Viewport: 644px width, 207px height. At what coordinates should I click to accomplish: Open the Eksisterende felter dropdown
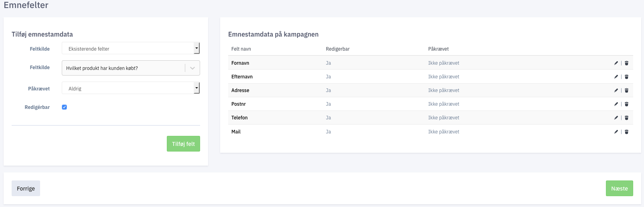click(x=131, y=48)
